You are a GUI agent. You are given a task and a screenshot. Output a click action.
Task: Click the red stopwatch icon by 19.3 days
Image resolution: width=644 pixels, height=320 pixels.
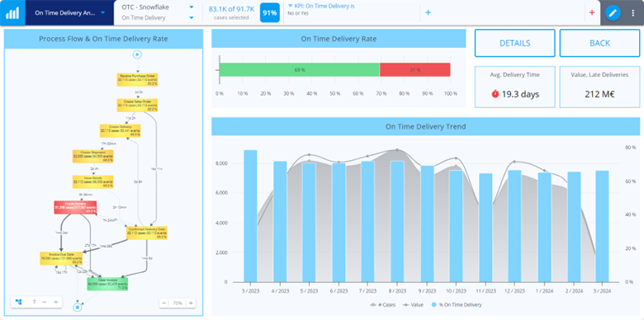(495, 94)
